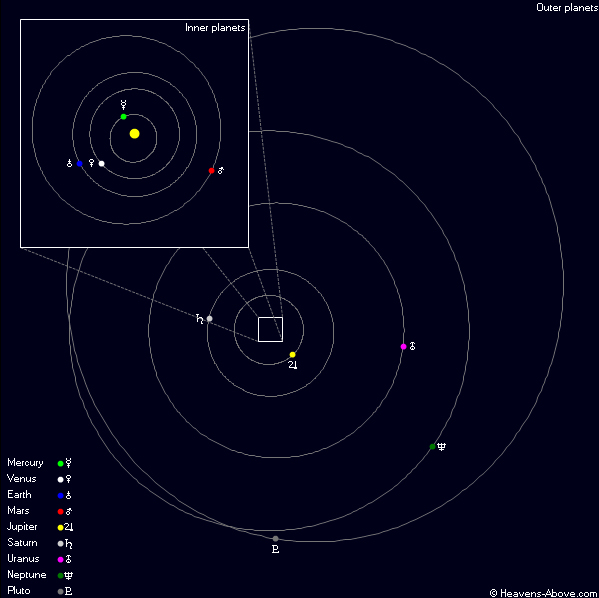Click the gray Pluto dot on the bottom orbit
The image size is (599, 598).
275,539
